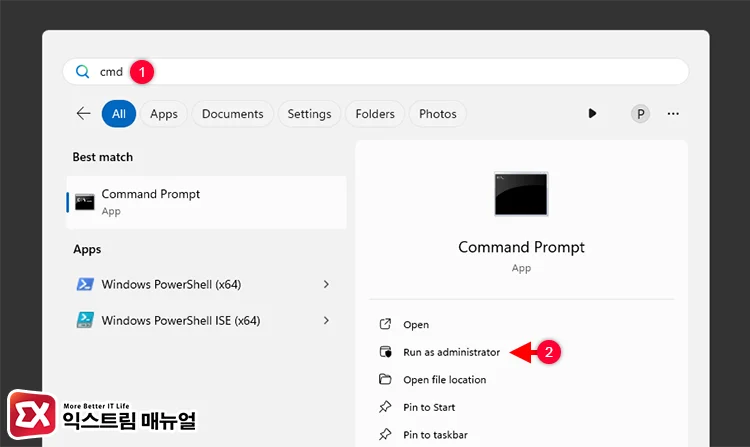Image resolution: width=750 pixels, height=447 pixels.
Task: Open the three-dot more options menu
Action: (673, 114)
